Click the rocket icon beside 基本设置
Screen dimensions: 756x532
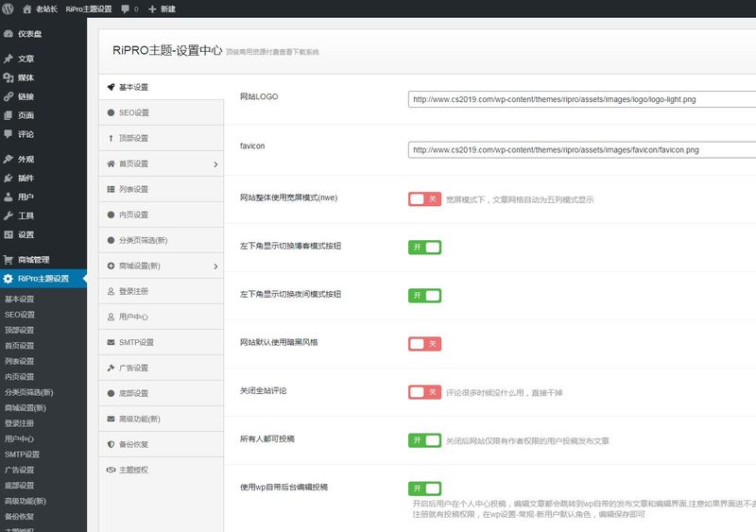pyautogui.click(x=111, y=87)
